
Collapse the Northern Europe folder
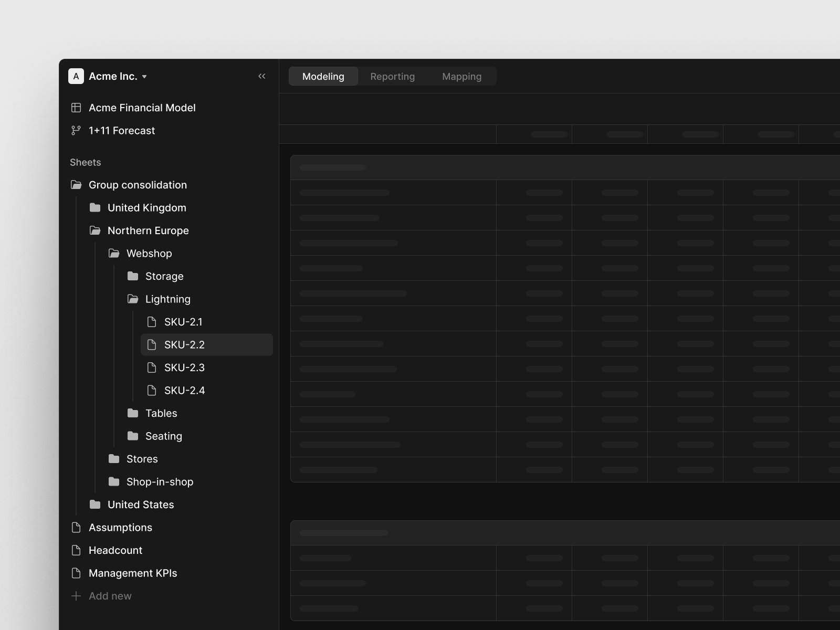point(95,230)
